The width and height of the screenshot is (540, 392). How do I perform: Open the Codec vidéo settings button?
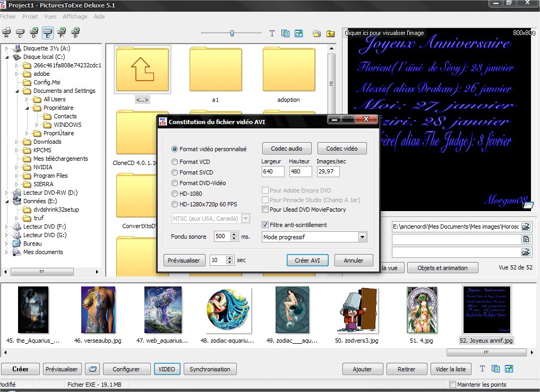pos(342,149)
